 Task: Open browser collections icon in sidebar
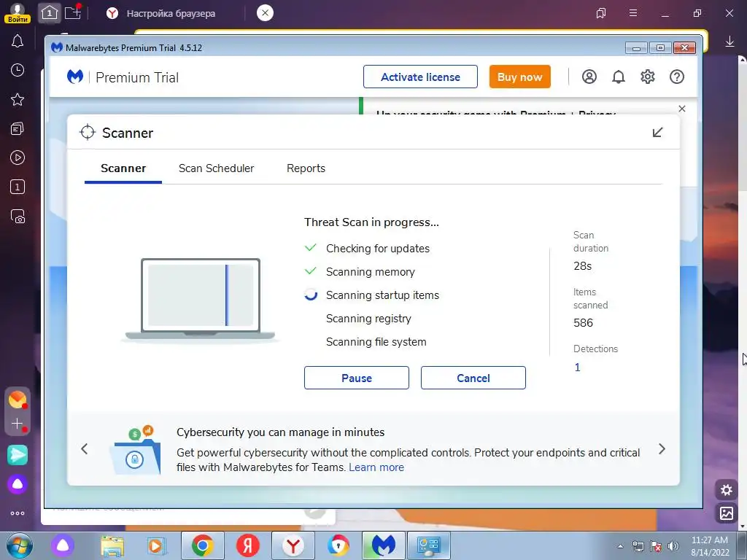click(x=18, y=128)
